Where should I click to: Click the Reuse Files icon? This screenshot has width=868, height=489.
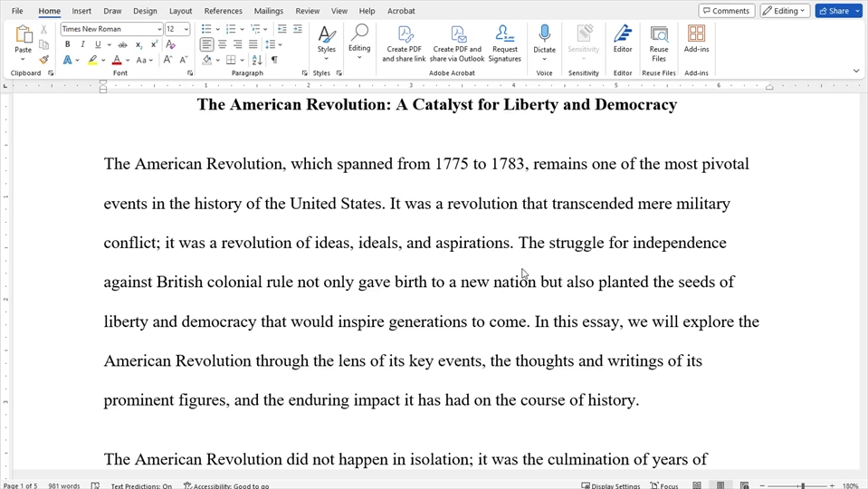(659, 34)
